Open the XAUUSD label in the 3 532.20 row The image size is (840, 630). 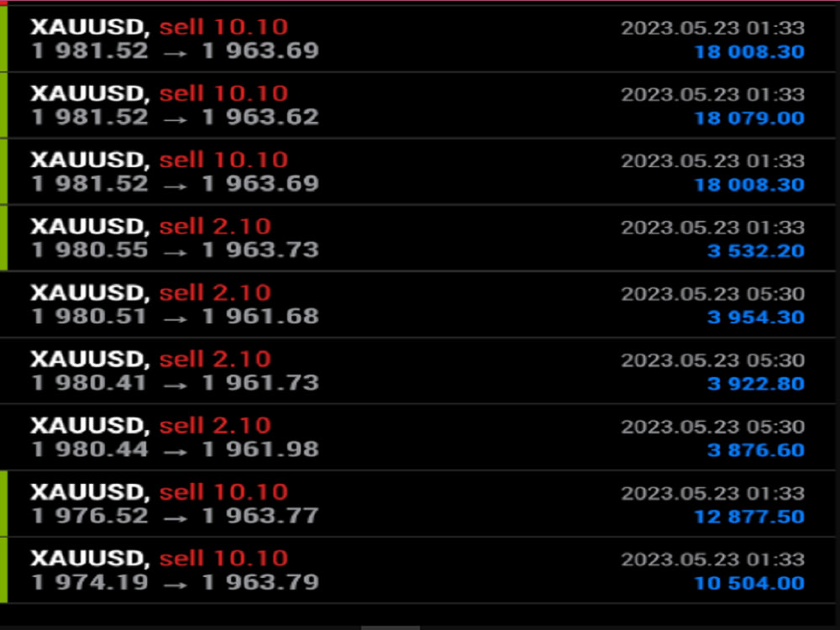coord(90,227)
